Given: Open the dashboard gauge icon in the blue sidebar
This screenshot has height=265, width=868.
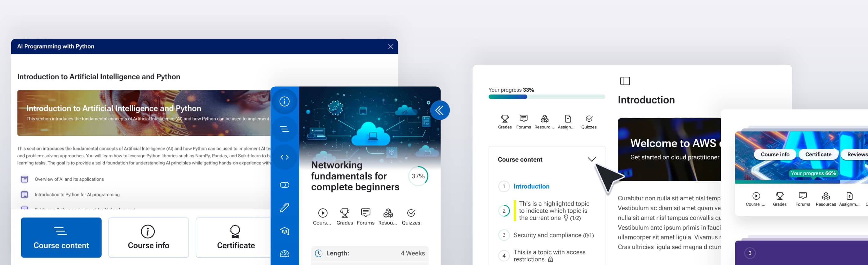Looking at the screenshot, I should click(284, 254).
